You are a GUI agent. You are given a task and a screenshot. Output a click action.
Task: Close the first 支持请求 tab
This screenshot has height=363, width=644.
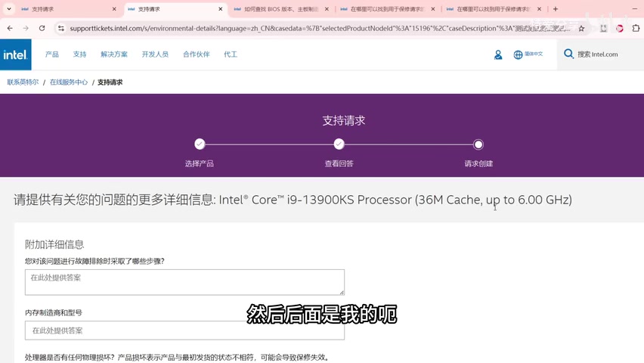(x=114, y=8)
